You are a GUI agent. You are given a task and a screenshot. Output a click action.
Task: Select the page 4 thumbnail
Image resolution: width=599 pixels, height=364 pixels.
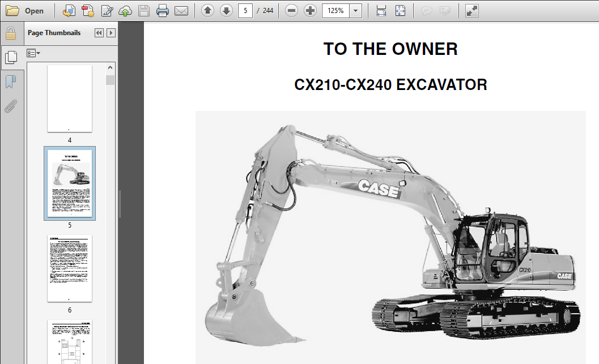click(70, 99)
